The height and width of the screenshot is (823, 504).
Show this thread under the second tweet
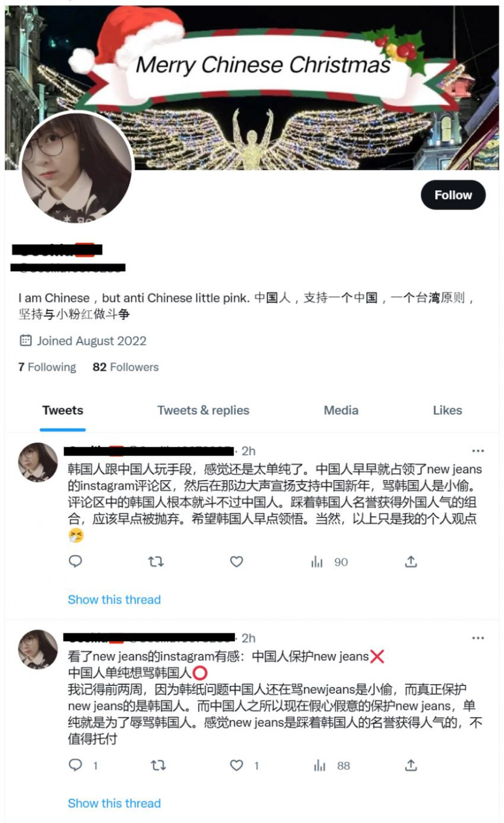[114, 803]
